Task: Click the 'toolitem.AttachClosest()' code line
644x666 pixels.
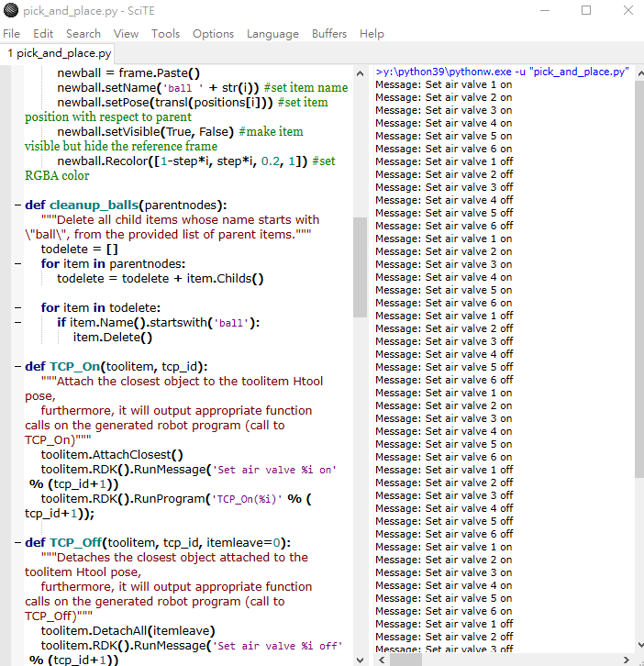Action: [112, 455]
